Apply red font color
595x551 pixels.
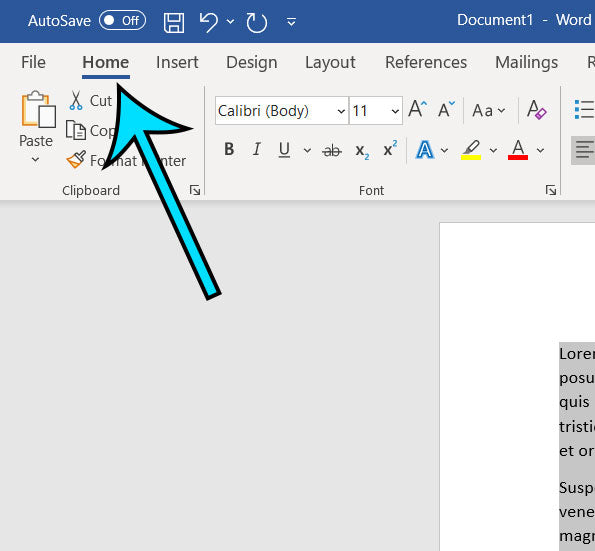[518, 150]
